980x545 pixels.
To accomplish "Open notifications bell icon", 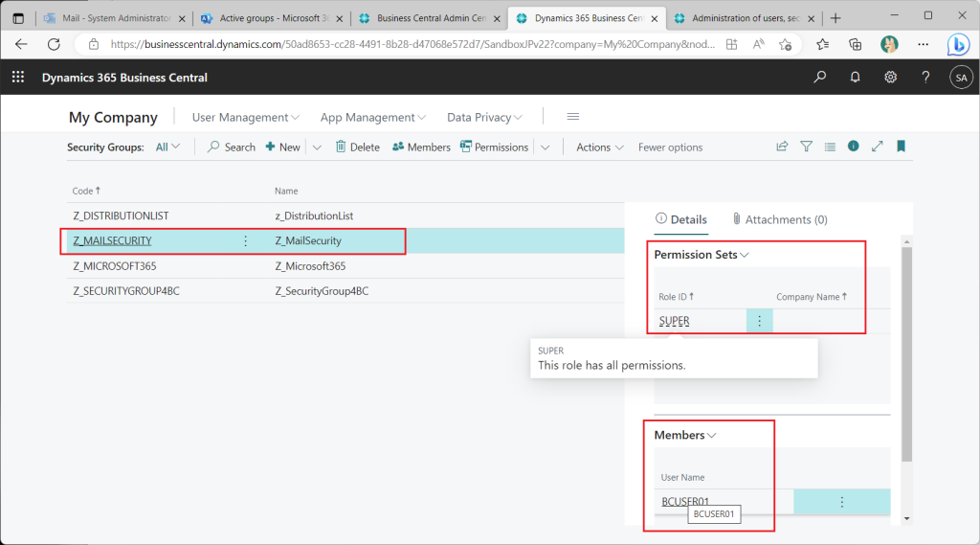I will pyautogui.click(x=855, y=78).
